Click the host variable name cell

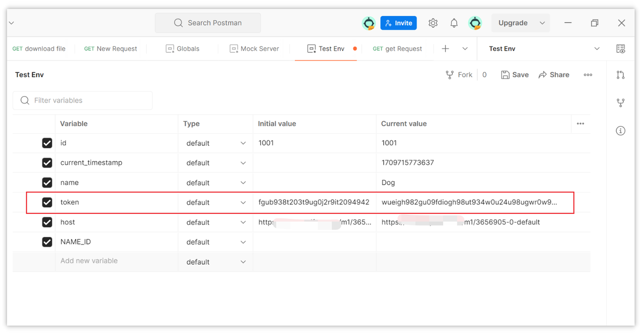[x=116, y=222]
